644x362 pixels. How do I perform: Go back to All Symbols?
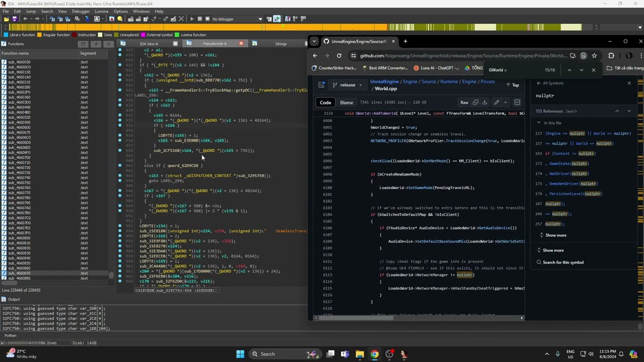(x=550, y=83)
